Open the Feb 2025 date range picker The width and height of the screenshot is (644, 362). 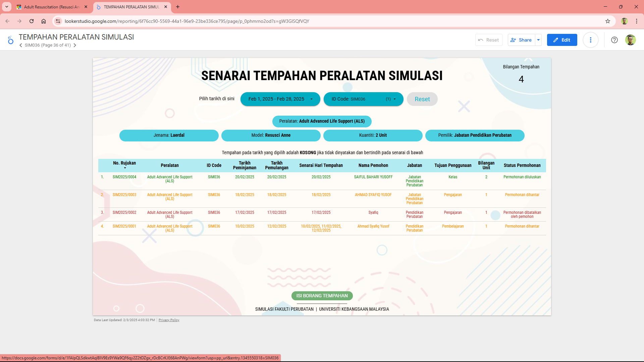[280, 99]
